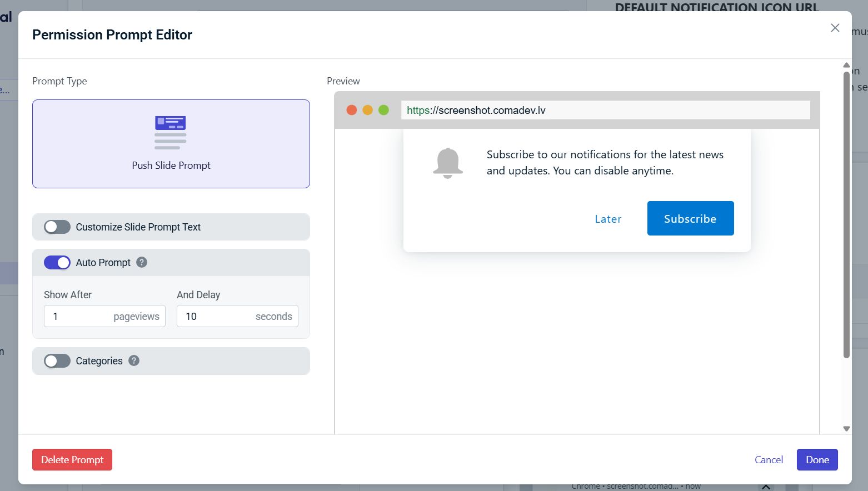Viewport: 868px width, 491px height.
Task: Click the Done button
Action: [817, 459]
